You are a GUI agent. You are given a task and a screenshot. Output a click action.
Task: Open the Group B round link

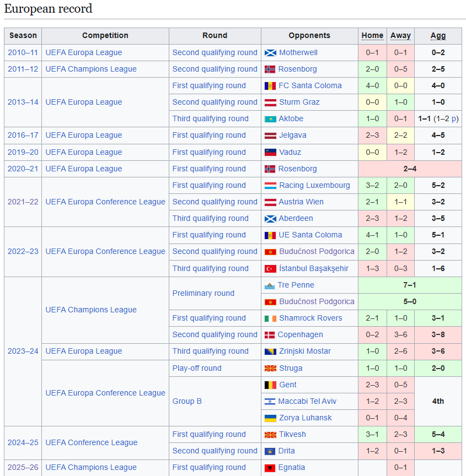point(187,401)
